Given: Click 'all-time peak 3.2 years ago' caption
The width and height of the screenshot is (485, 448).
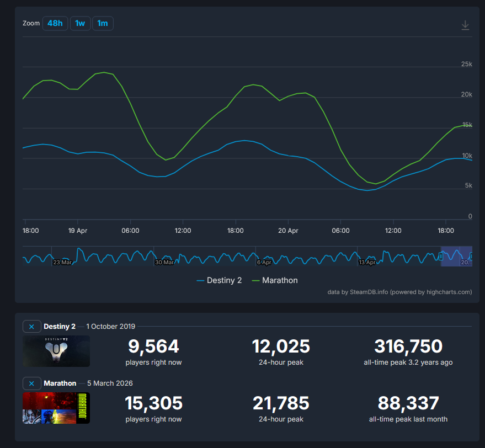Looking at the screenshot, I should 408,362.
